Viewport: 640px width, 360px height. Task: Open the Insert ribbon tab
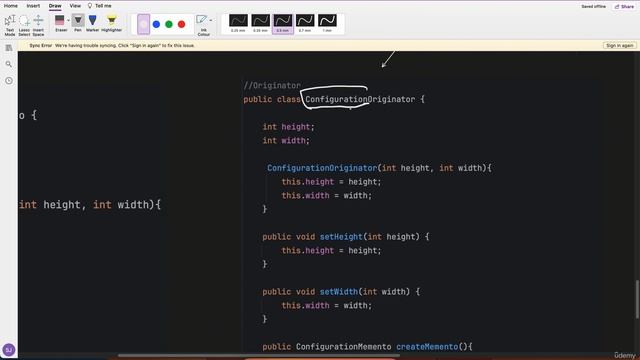tap(33, 6)
